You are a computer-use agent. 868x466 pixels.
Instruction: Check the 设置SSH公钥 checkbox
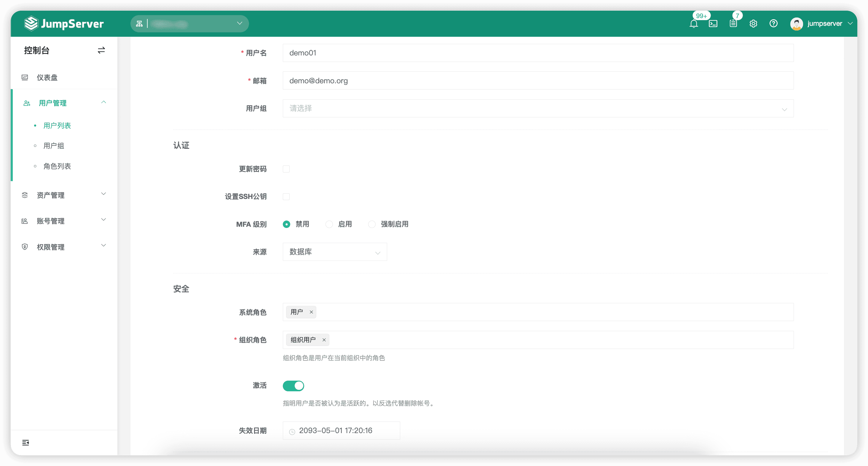pos(286,197)
